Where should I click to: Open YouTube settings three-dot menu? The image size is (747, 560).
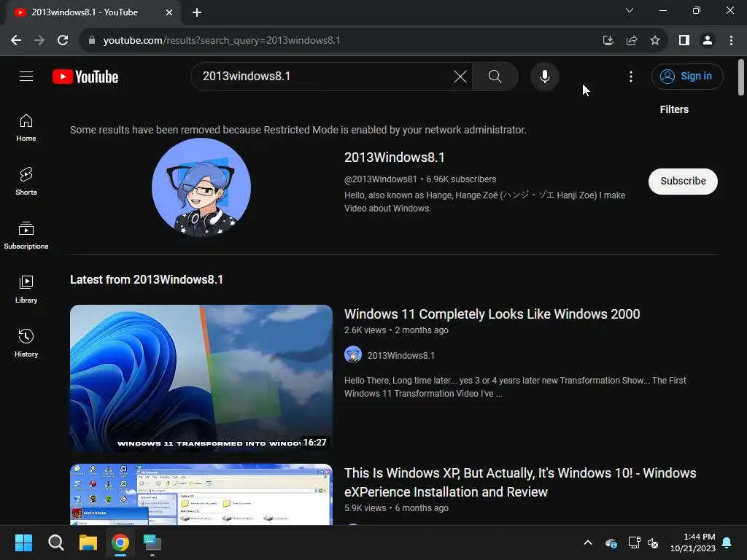[x=631, y=76]
